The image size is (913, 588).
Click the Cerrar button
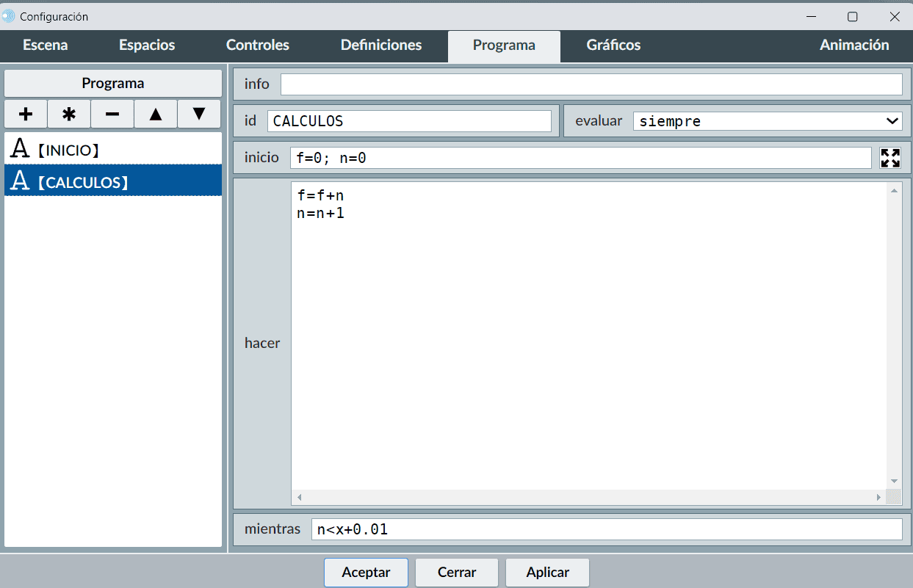457,573
